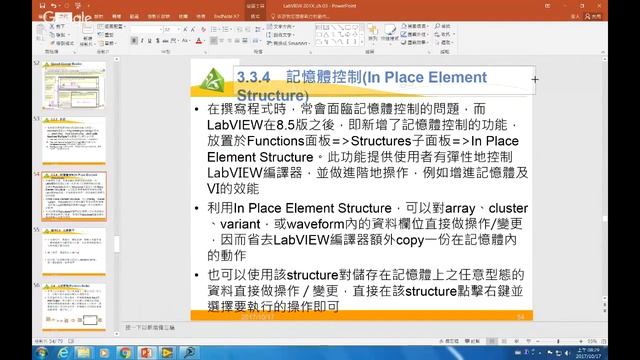This screenshot has width=640, height=360.
Task: Expand the shapes gallery with its More arrow
Action: point(362,42)
